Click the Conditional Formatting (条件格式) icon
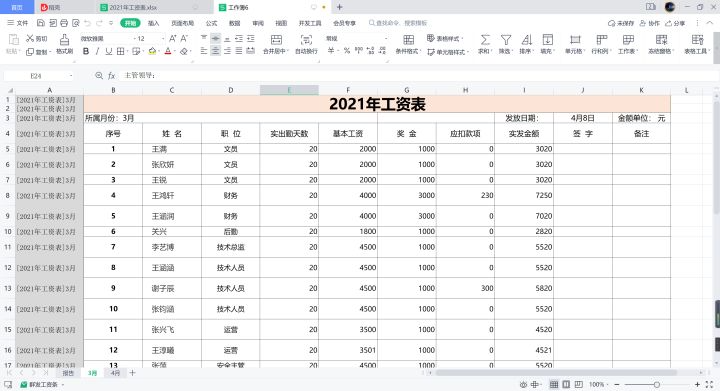720x391 pixels. click(408, 40)
